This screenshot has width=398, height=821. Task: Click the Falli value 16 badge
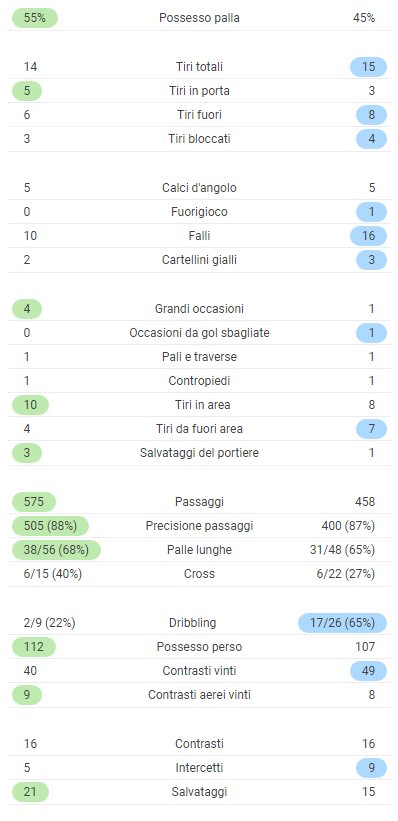coord(369,236)
